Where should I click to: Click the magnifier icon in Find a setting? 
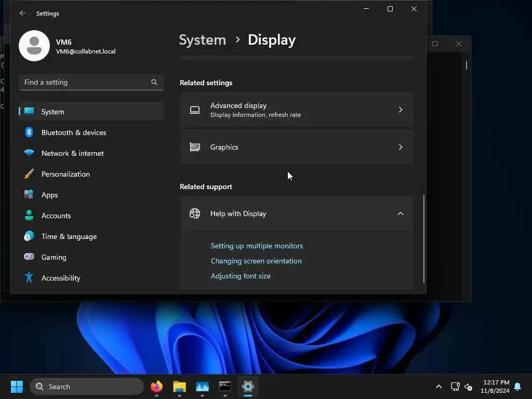pos(154,82)
